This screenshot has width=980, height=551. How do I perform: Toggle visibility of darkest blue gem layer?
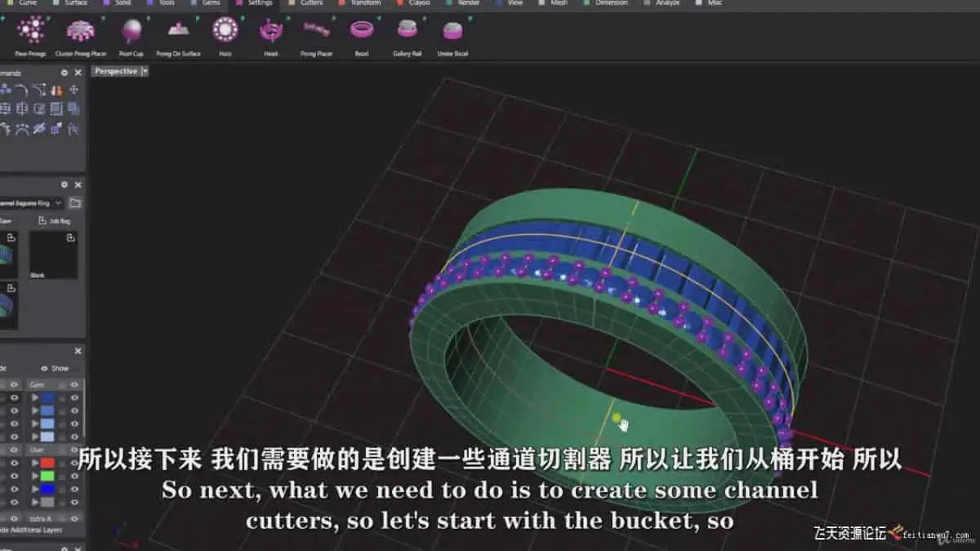pyautogui.click(x=74, y=398)
